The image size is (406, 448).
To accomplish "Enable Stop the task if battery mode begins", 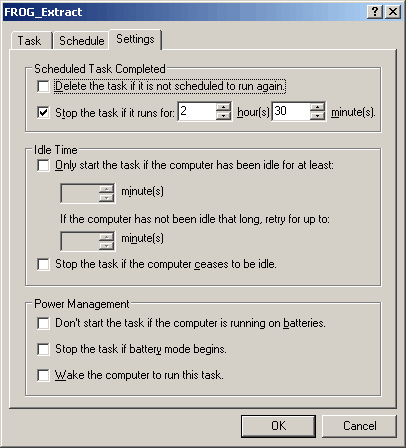I will click(x=43, y=349).
